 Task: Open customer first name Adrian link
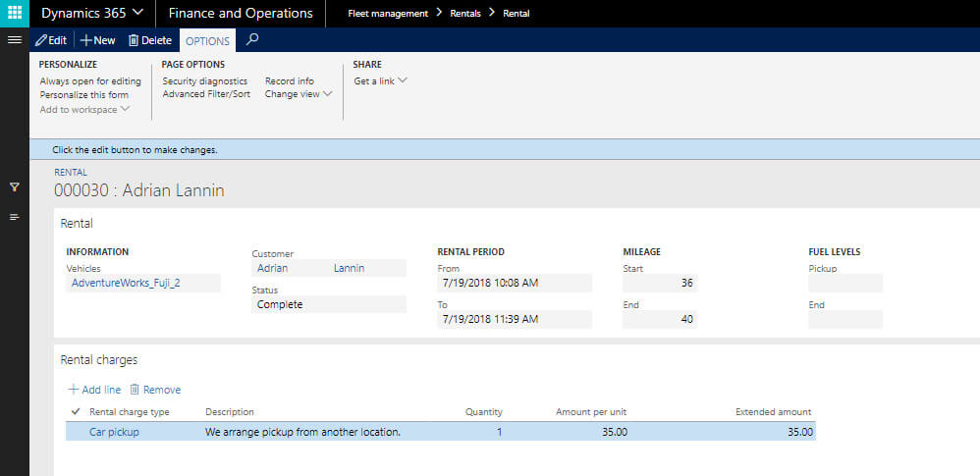(273, 268)
